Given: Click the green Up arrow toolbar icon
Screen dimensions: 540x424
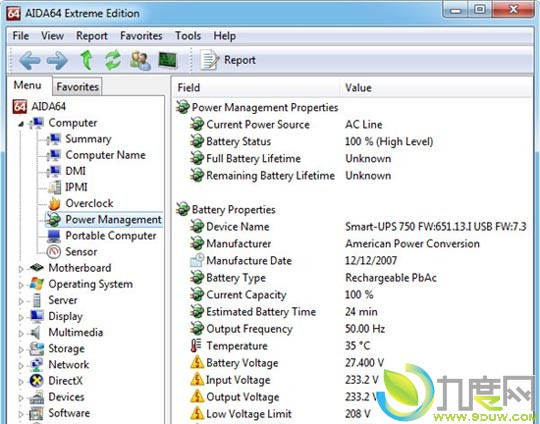Looking at the screenshot, I should point(86,60).
